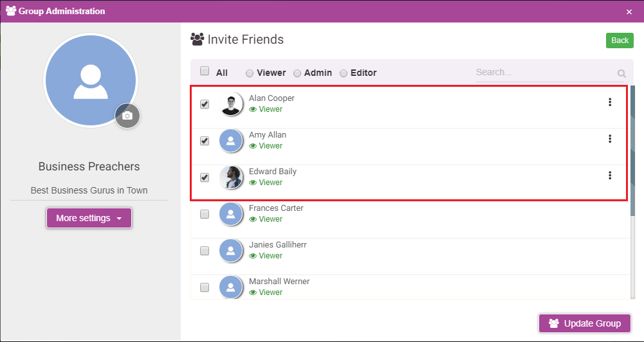
Task: Click the name Edward Baily
Action: pos(273,171)
